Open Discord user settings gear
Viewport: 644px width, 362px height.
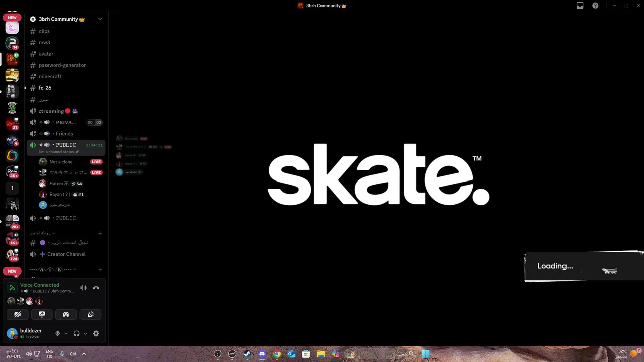(x=96, y=333)
